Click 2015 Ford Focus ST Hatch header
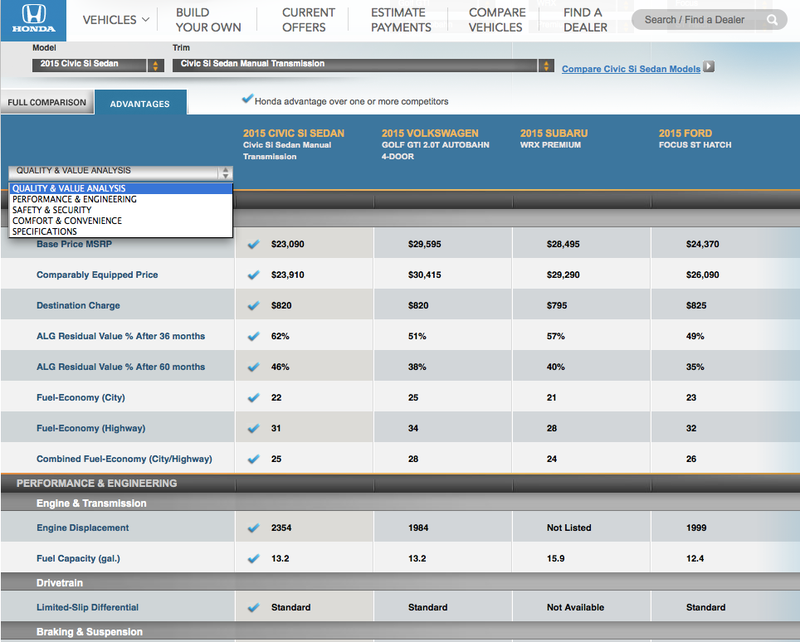The width and height of the screenshot is (800, 642). point(695,138)
